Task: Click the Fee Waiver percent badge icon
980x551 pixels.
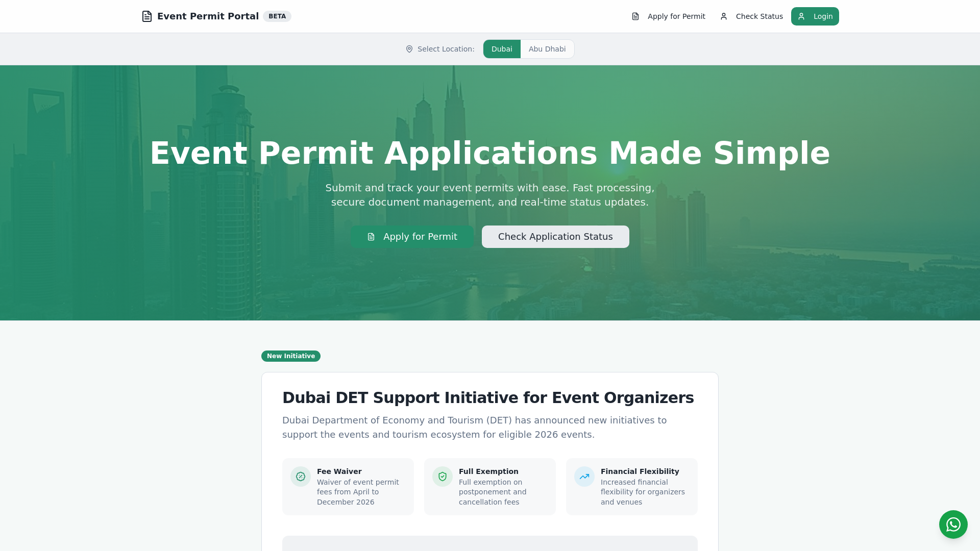Action: tap(301, 477)
